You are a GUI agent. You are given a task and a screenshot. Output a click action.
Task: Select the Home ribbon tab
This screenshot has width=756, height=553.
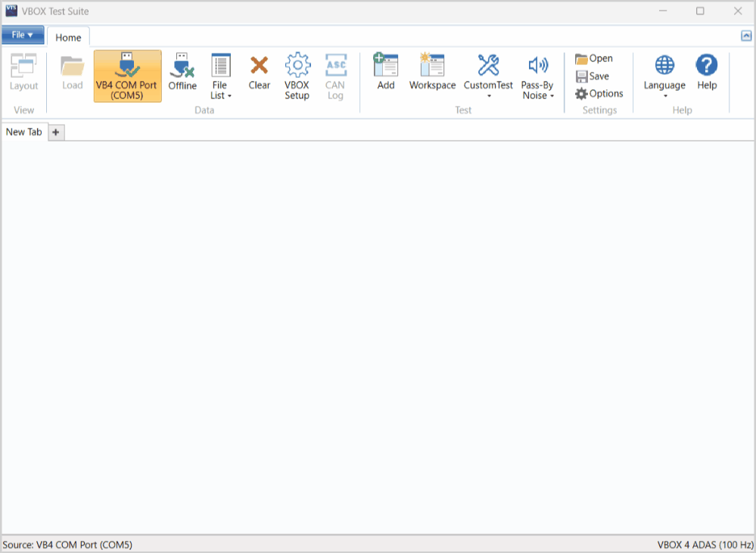68,38
